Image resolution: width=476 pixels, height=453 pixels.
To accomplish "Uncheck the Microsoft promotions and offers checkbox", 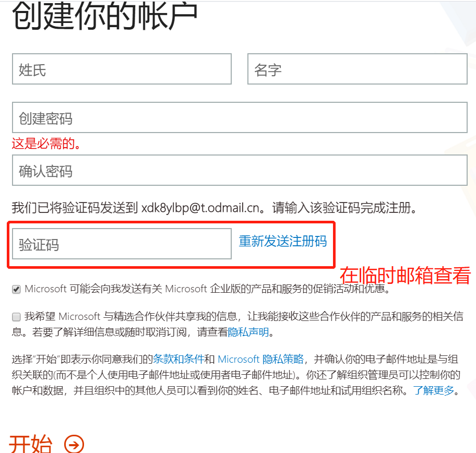I will point(16,289).
